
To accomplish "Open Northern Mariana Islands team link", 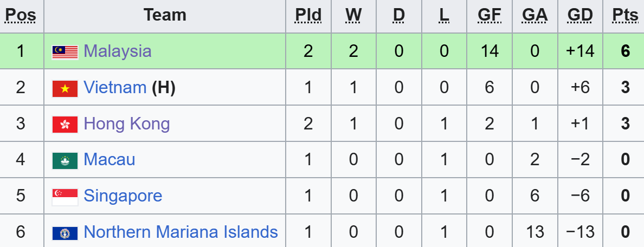I will pyautogui.click(x=181, y=232).
